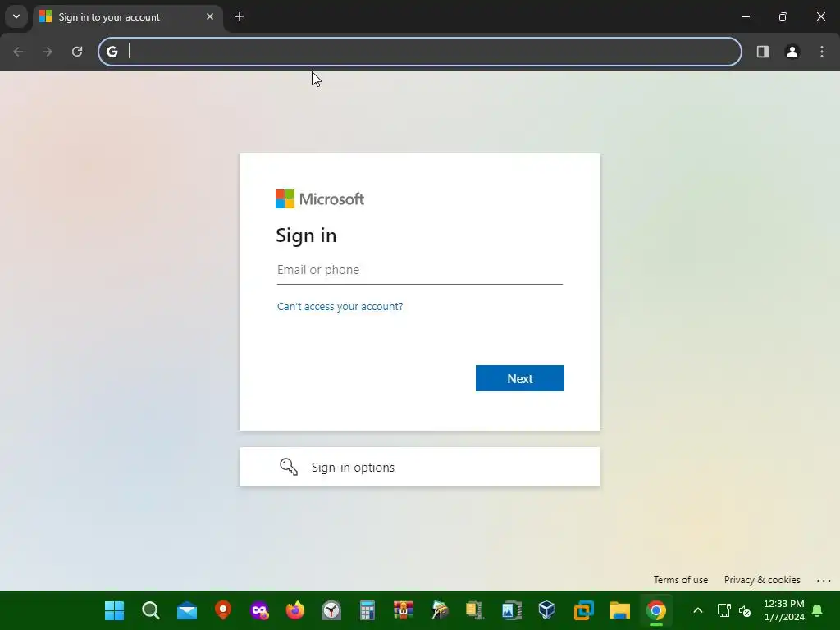Reload the current page
The height and width of the screenshot is (630, 840).
[x=77, y=52]
